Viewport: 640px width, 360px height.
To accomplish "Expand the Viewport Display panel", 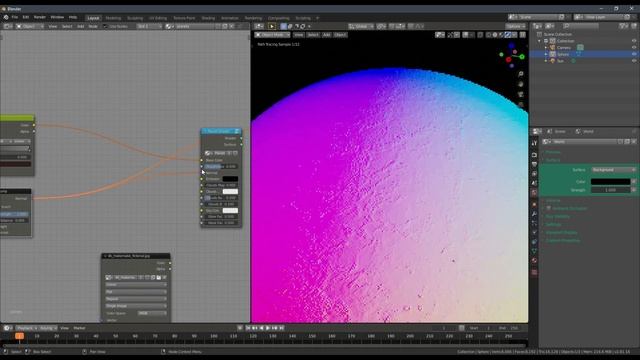I will click(561, 232).
